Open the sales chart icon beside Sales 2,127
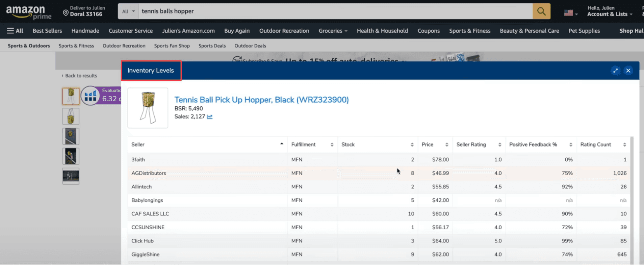 [x=210, y=116]
